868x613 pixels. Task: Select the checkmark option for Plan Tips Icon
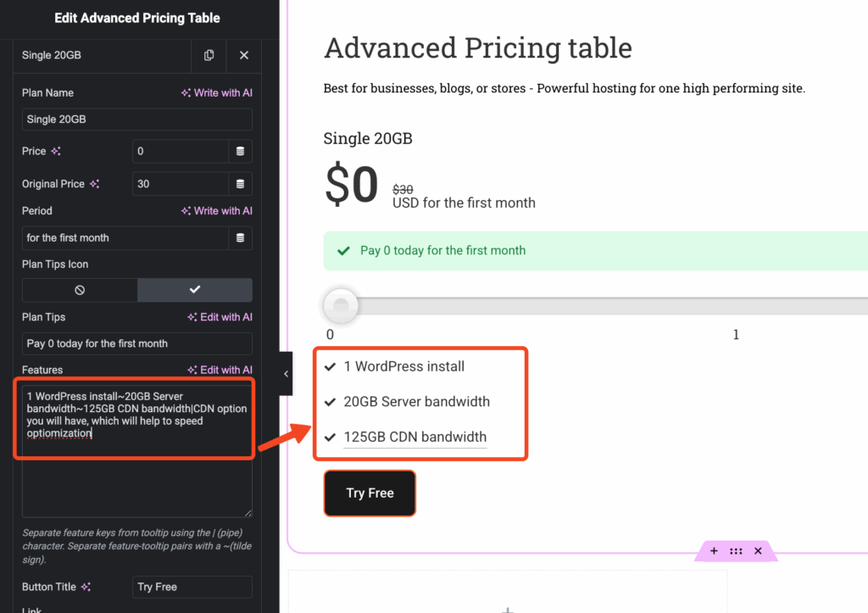195,290
